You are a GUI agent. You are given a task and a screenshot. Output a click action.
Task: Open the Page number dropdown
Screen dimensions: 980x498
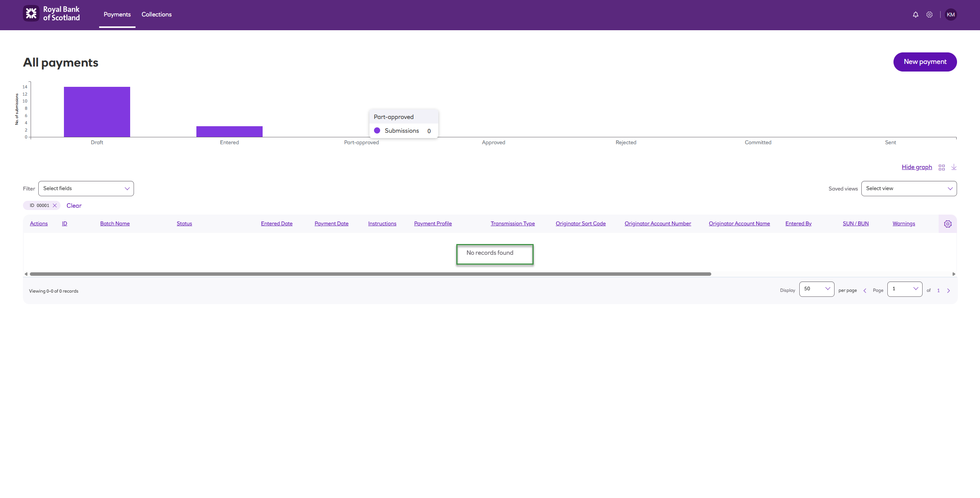coord(905,289)
